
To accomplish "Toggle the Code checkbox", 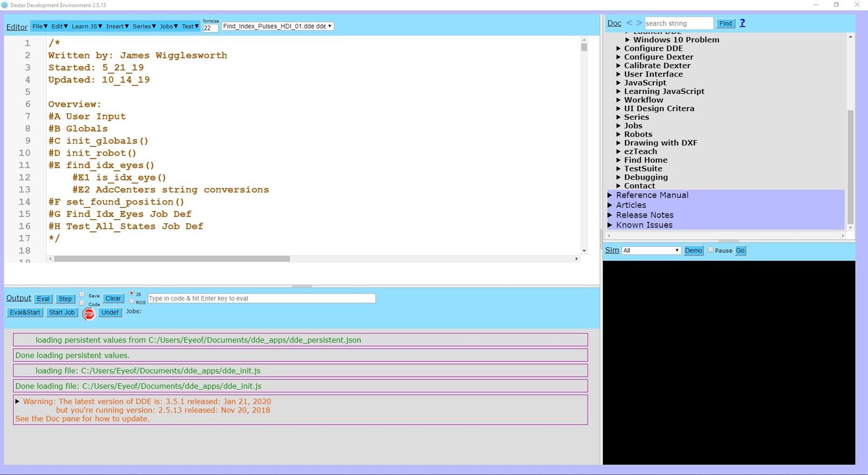I will tap(82, 303).
